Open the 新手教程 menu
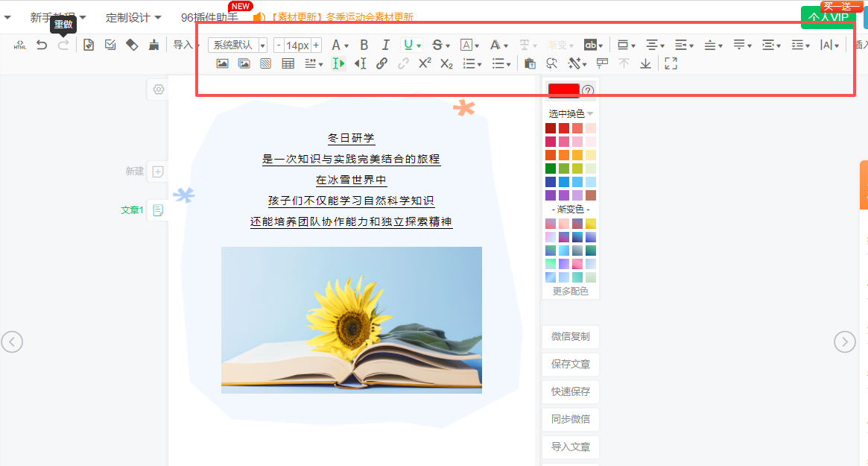This screenshot has height=466, width=868. coord(57,17)
